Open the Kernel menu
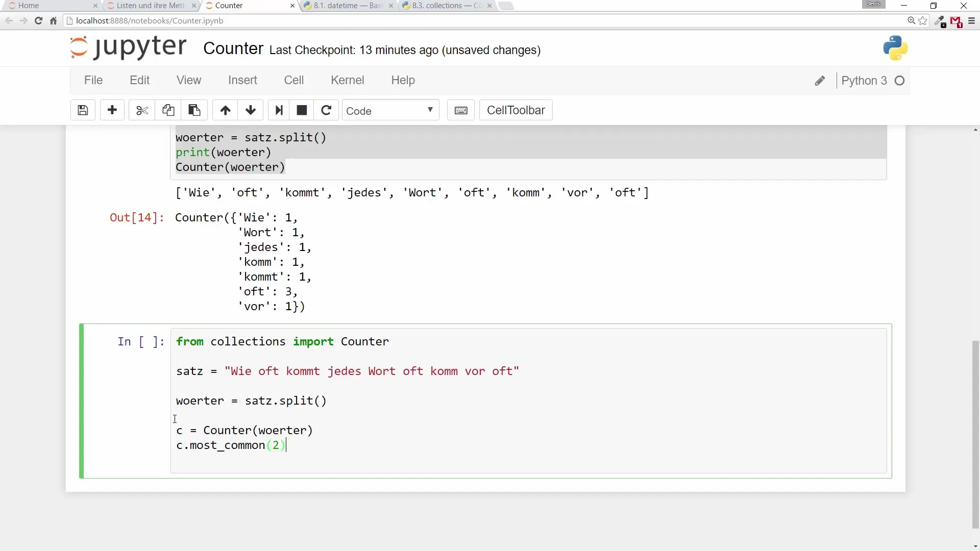 [347, 80]
